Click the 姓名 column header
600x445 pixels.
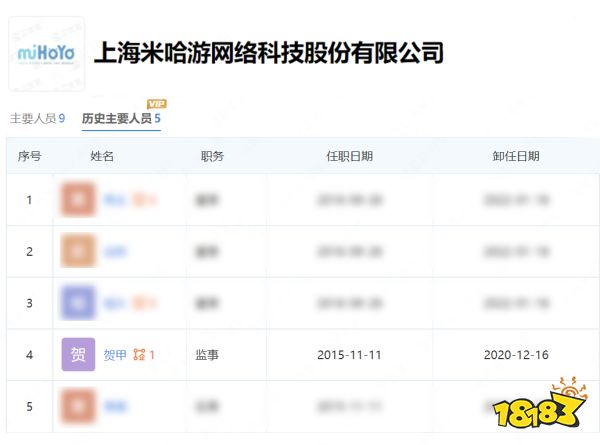pyautogui.click(x=102, y=156)
